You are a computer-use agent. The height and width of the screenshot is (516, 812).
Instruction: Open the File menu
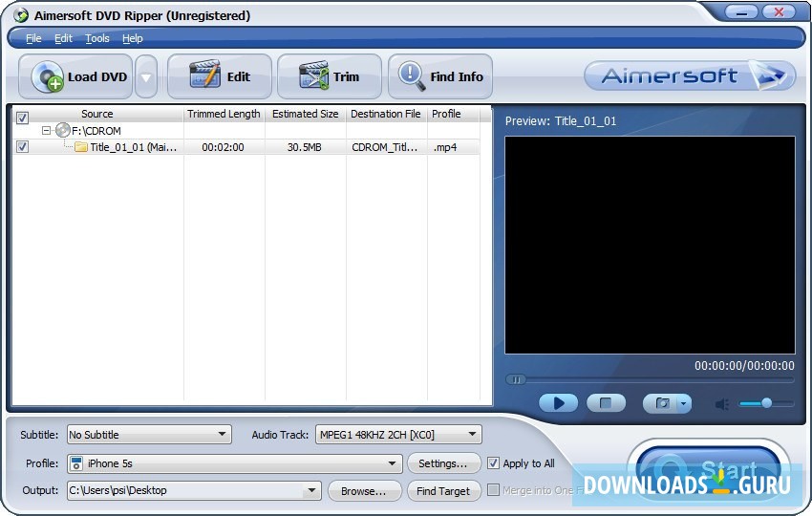pyautogui.click(x=33, y=38)
